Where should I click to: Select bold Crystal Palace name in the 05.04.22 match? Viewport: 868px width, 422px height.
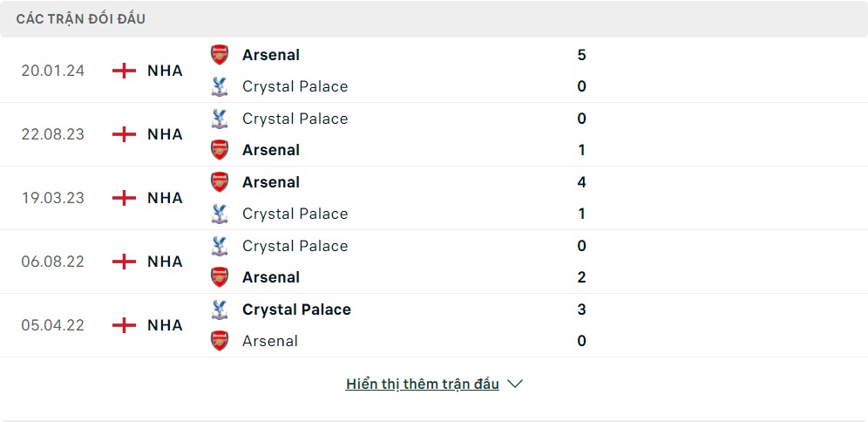point(296,310)
